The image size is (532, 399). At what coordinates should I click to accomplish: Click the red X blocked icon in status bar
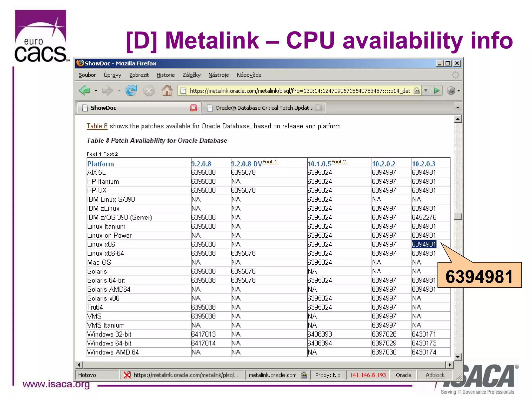click(x=127, y=375)
